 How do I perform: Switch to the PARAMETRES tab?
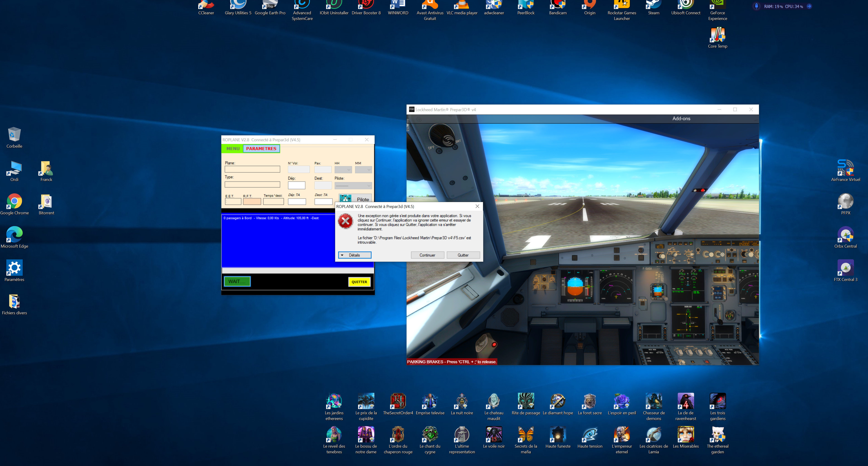pos(261,149)
